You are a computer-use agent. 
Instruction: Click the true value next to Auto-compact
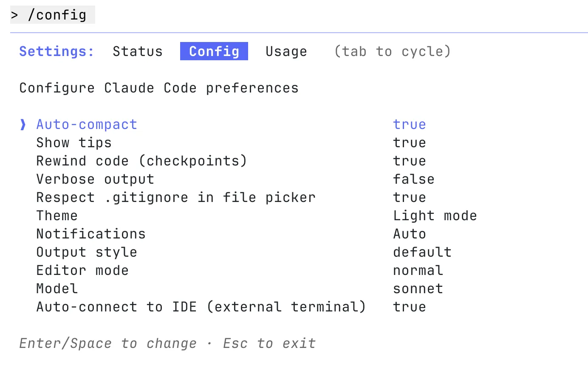tap(409, 124)
